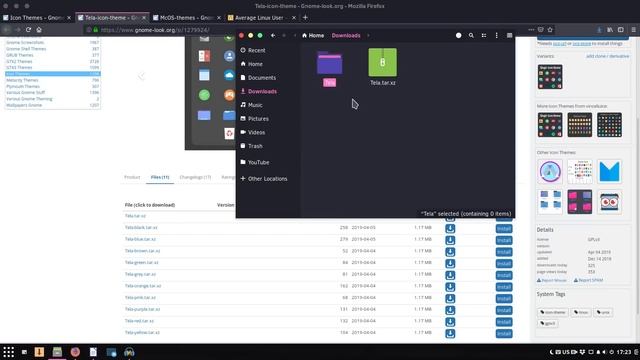Select the Changelogs page tab
The width and height of the screenshot is (640, 360).
click(x=195, y=177)
